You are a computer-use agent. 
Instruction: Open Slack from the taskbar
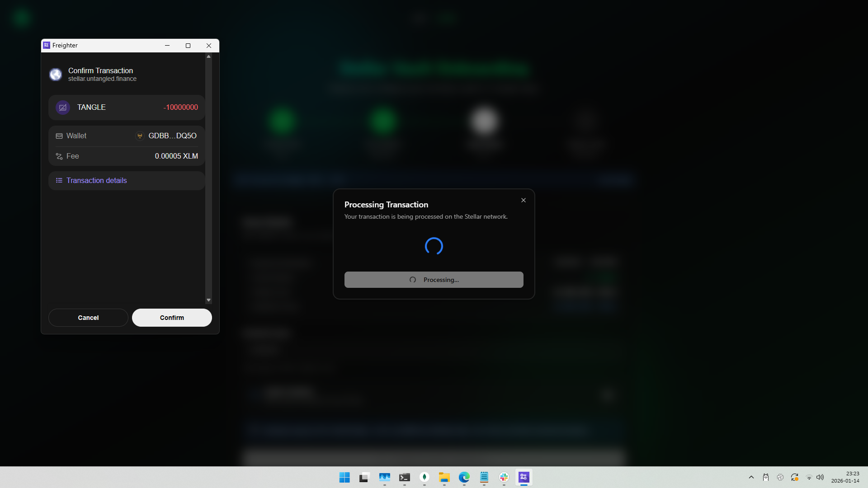pos(504,477)
